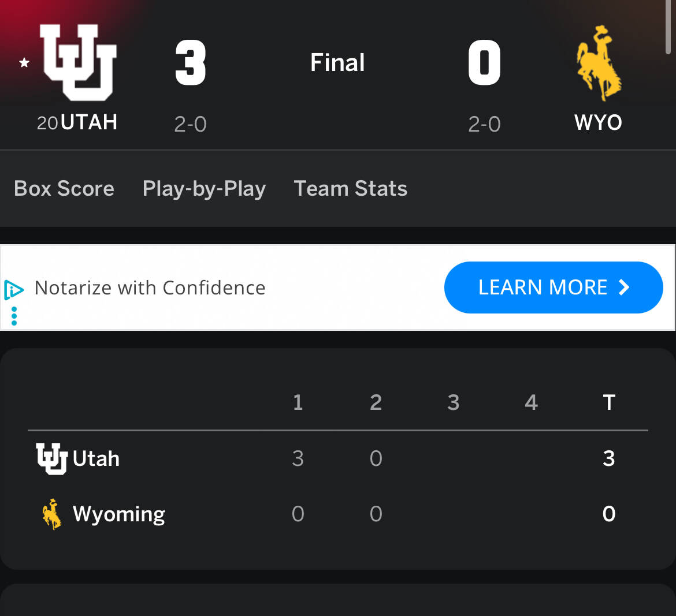Click the Wyoming cowboy logo in header
This screenshot has height=616, width=676.
599,62
